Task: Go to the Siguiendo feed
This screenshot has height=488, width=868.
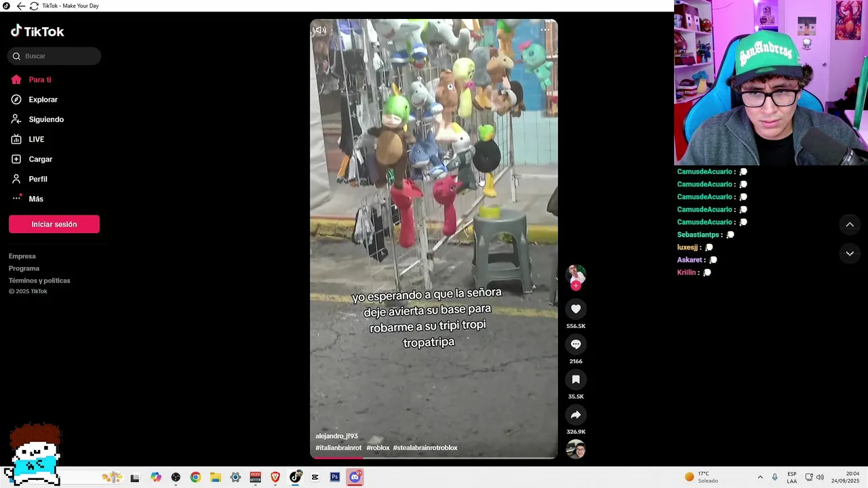Action: coord(37,119)
